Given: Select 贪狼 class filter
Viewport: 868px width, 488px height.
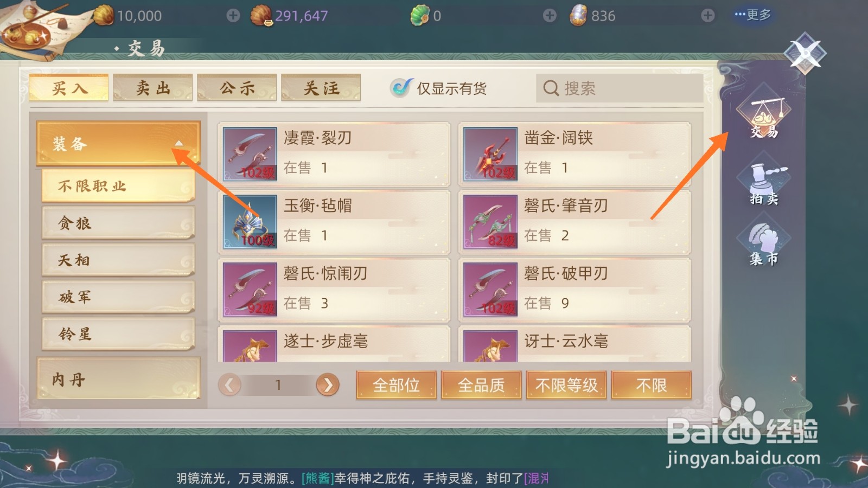Looking at the screenshot, I should [118, 223].
